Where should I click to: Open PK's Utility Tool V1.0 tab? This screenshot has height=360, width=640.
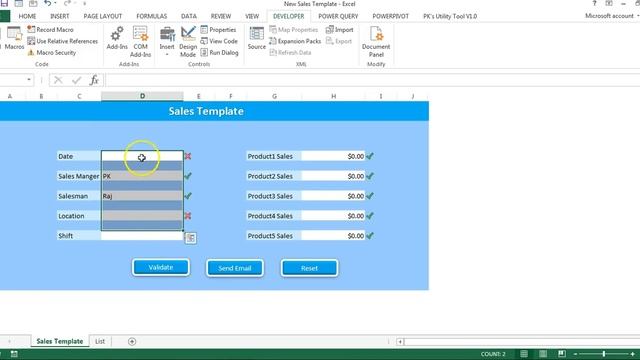(450, 16)
